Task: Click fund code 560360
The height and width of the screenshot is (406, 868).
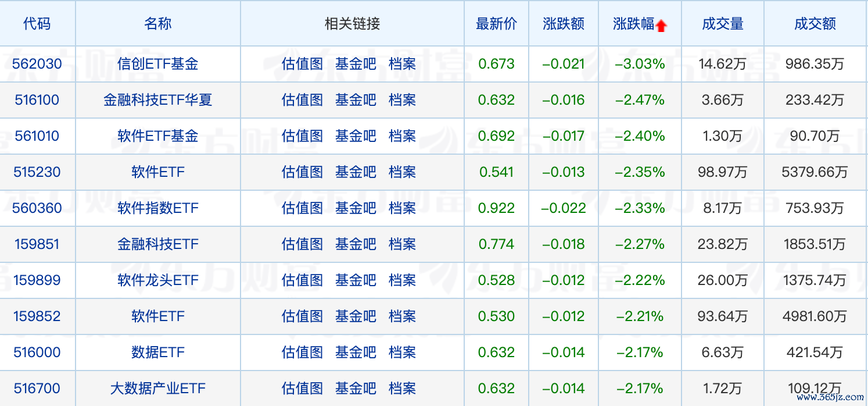Action: 37,208
